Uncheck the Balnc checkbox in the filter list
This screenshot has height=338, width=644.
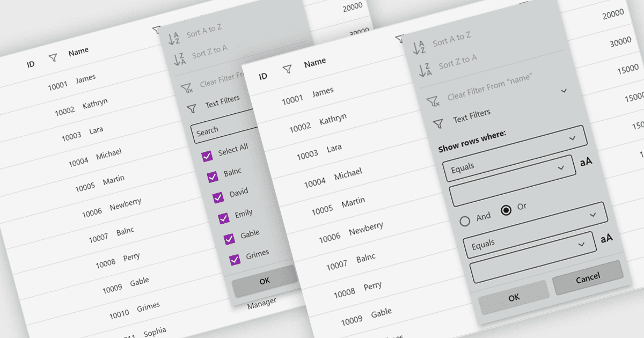click(x=213, y=177)
